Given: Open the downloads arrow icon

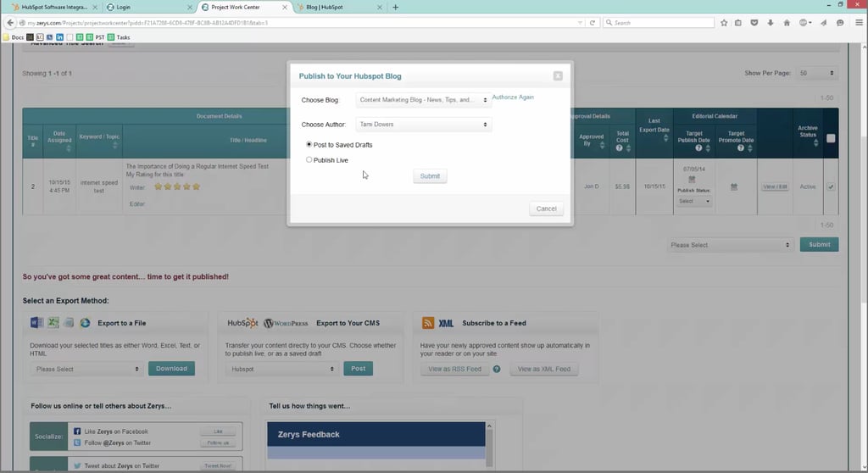Looking at the screenshot, I should click(x=770, y=23).
